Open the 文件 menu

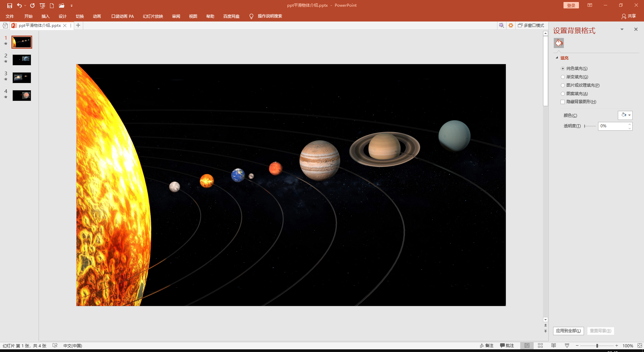tap(10, 16)
